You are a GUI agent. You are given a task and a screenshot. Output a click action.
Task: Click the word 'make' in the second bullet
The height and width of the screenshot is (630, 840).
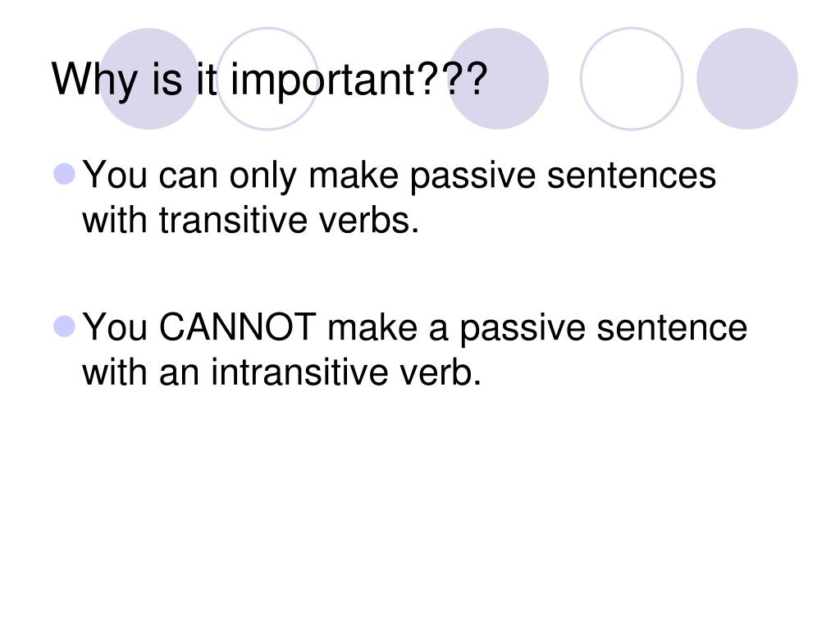click(x=372, y=326)
